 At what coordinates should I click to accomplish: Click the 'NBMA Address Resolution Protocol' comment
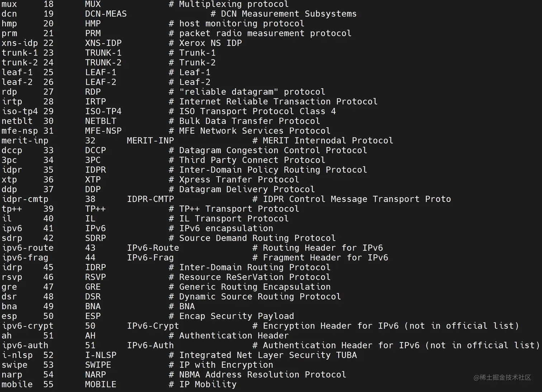[x=262, y=375]
